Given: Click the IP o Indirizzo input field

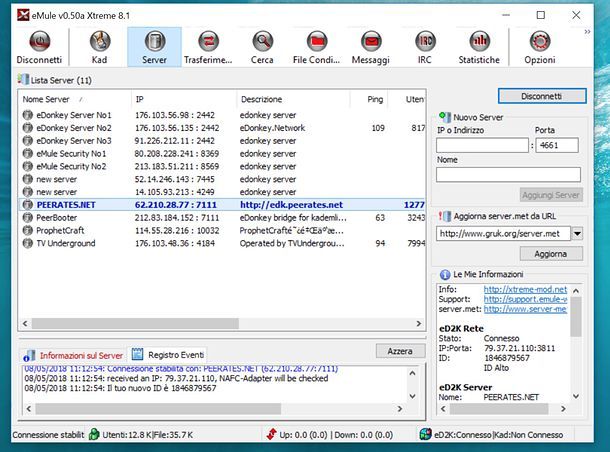Looking at the screenshot, I should (x=482, y=145).
